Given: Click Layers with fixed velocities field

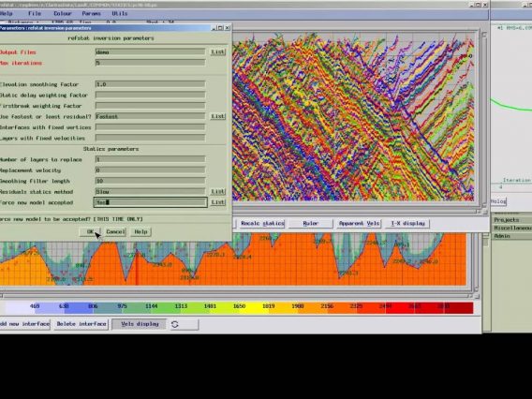Looking at the screenshot, I should coord(150,138).
